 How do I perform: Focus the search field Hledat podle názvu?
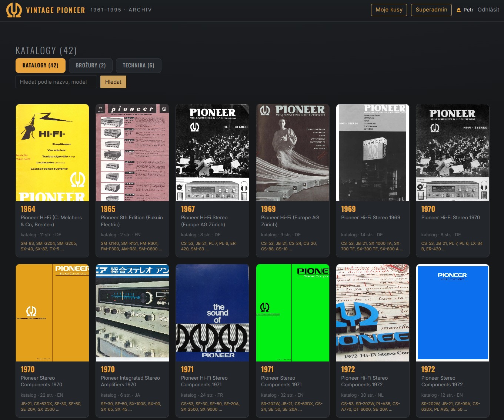pyautogui.click(x=56, y=82)
